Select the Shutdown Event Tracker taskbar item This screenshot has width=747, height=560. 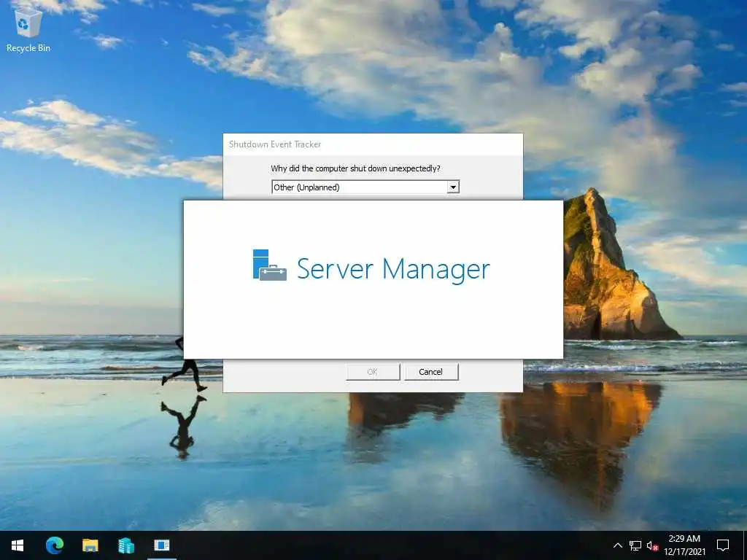[161, 545]
